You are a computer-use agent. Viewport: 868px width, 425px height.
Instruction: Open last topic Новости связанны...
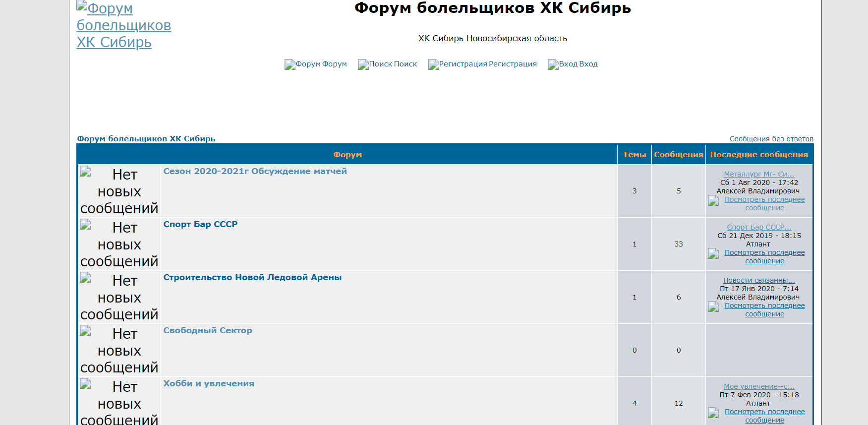pos(758,280)
